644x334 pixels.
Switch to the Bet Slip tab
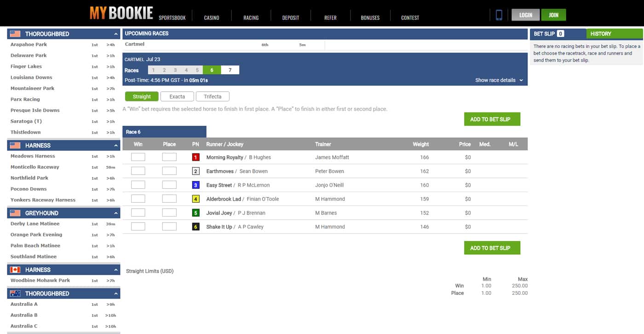pyautogui.click(x=558, y=34)
